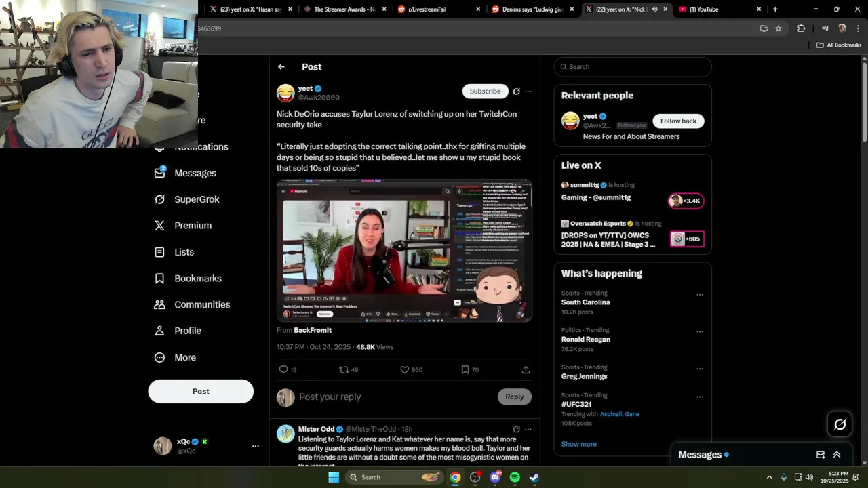Click Follow back for yeet
Viewport: 868px width, 488px height.
pyautogui.click(x=678, y=121)
